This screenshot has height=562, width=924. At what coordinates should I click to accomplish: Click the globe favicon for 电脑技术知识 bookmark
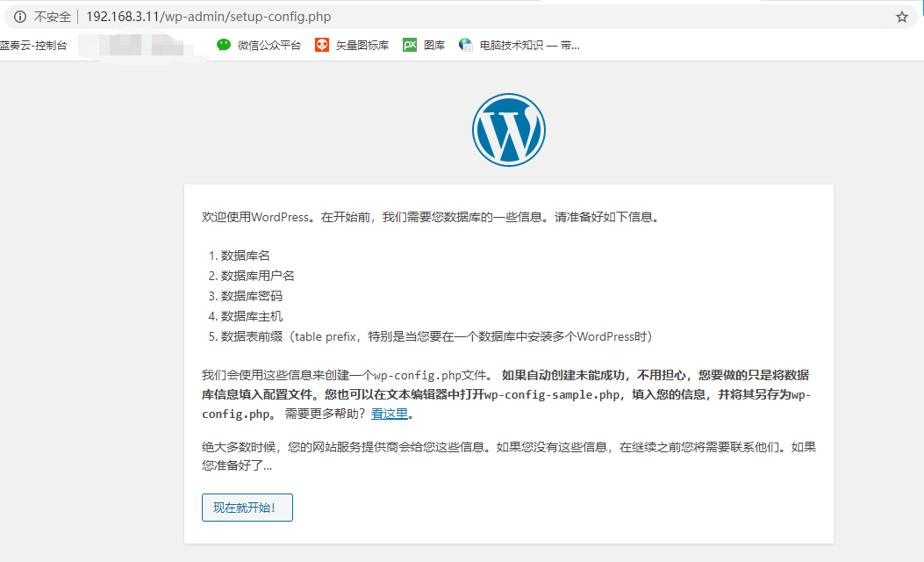[466, 45]
